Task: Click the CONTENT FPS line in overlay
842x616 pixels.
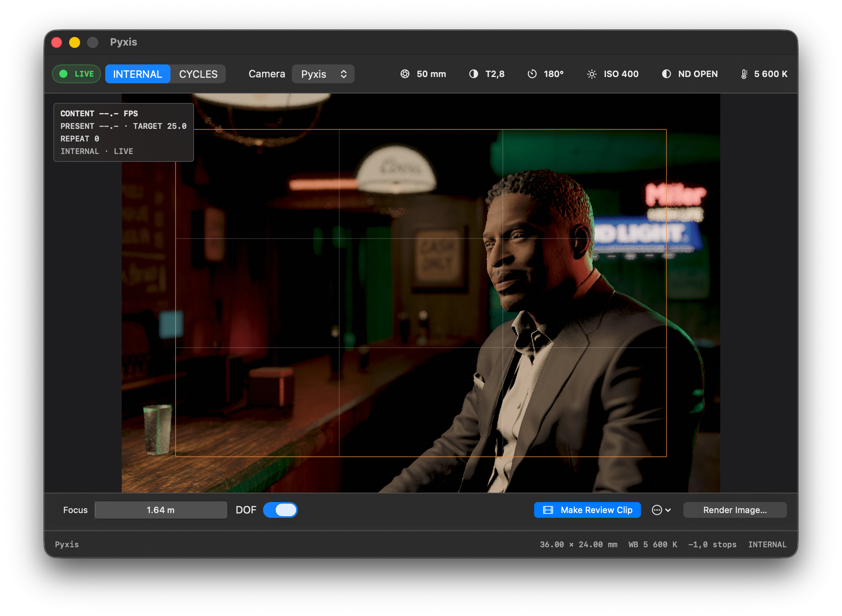Action: pos(99,114)
